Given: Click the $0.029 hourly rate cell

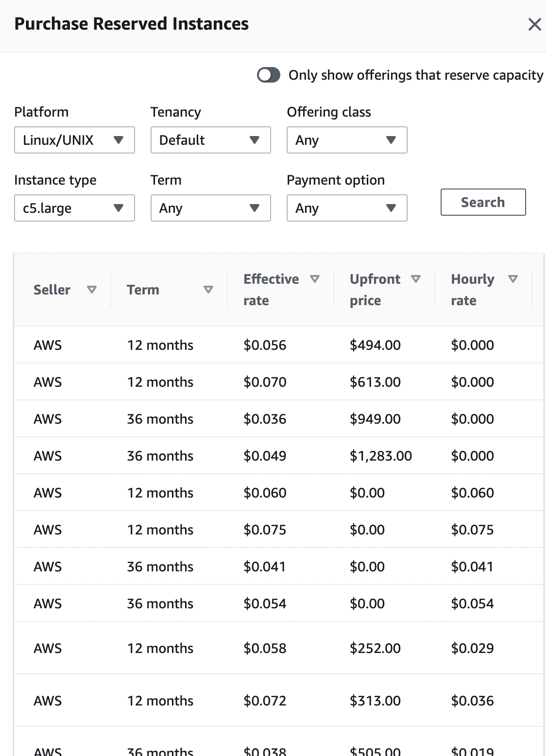Looking at the screenshot, I should (x=472, y=648).
